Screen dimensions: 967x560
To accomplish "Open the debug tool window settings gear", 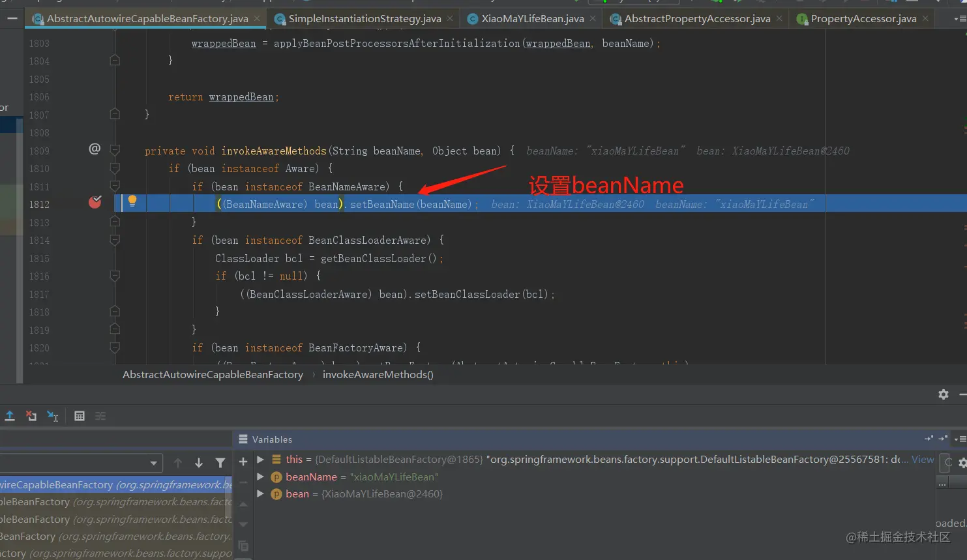I will 944,394.
